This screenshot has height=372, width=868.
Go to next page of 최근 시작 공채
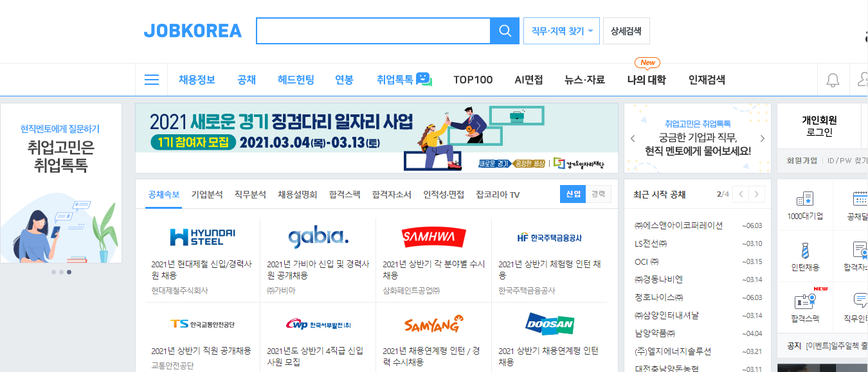757,194
